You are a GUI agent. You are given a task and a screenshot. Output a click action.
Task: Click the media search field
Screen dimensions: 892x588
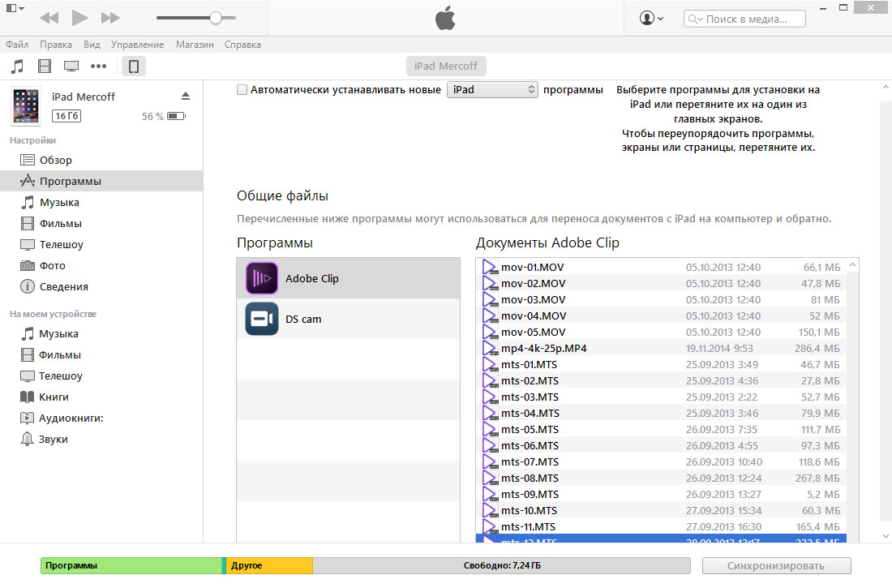[x=744, y=19]
